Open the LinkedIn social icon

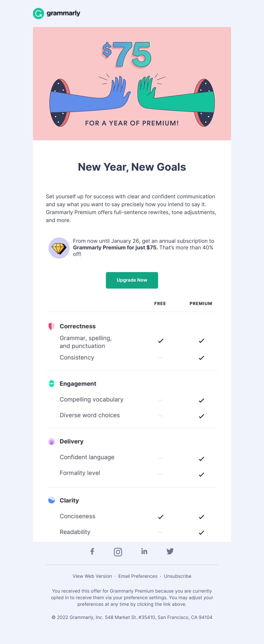144,551
